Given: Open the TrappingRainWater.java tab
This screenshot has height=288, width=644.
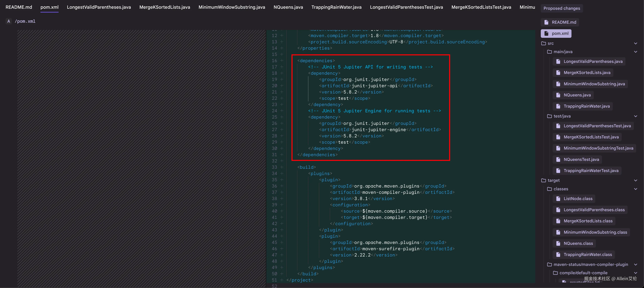Looking at the screenshot, I should (336, 7).
